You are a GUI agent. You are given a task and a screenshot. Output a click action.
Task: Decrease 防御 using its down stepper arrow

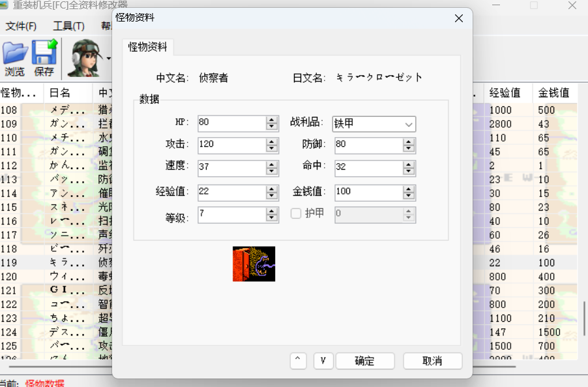tap(409, 148)
